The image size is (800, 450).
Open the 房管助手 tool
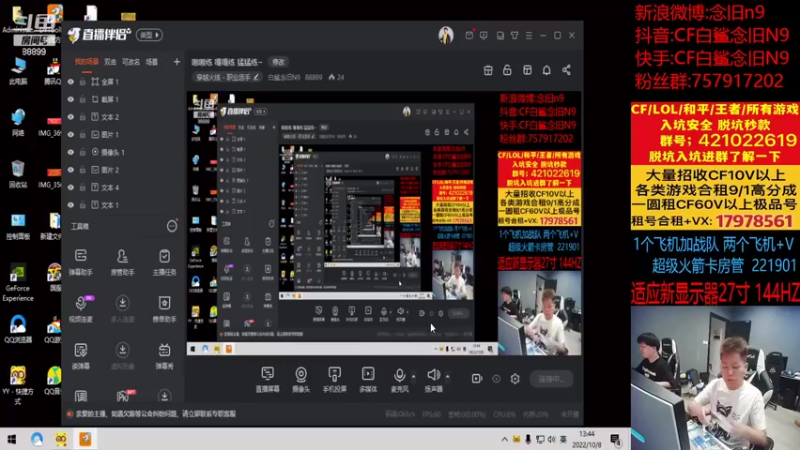(x=122, y=262)
